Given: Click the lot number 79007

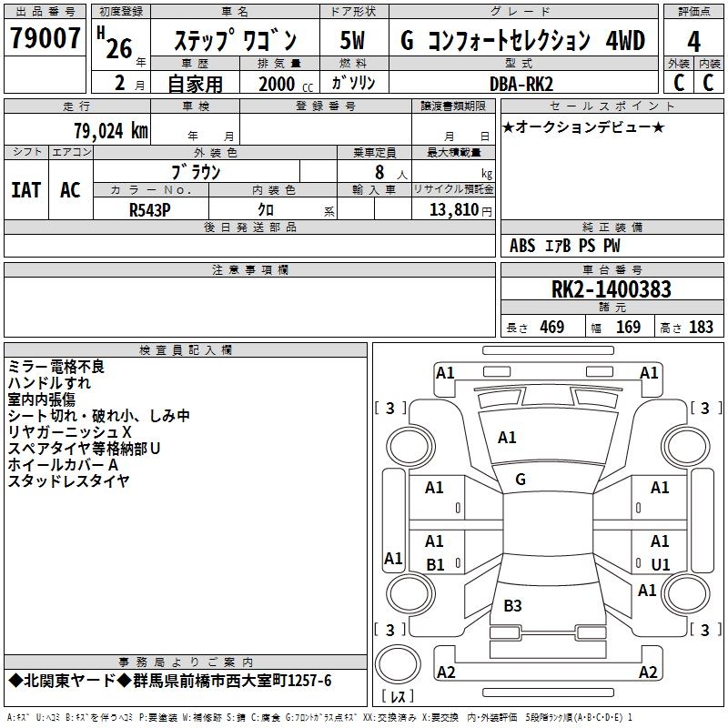Looking at the screenshot, I should tap(45, 41).
